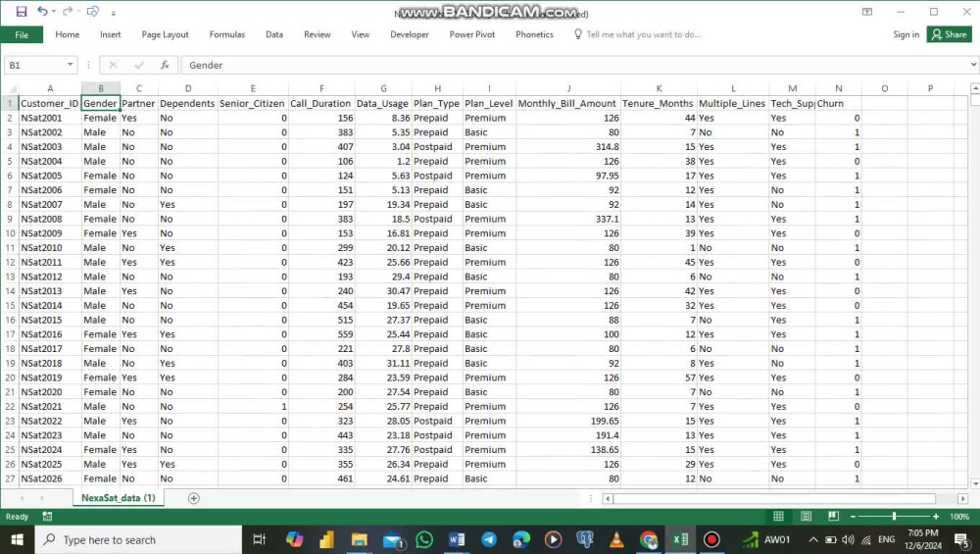980x554 pixels.
Task: Open the Developer tab
Action: point(410,34)
